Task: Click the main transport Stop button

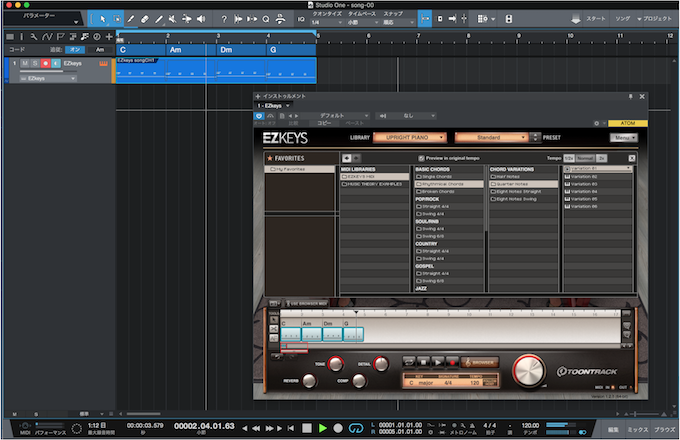Action: [x=307, y=428]
